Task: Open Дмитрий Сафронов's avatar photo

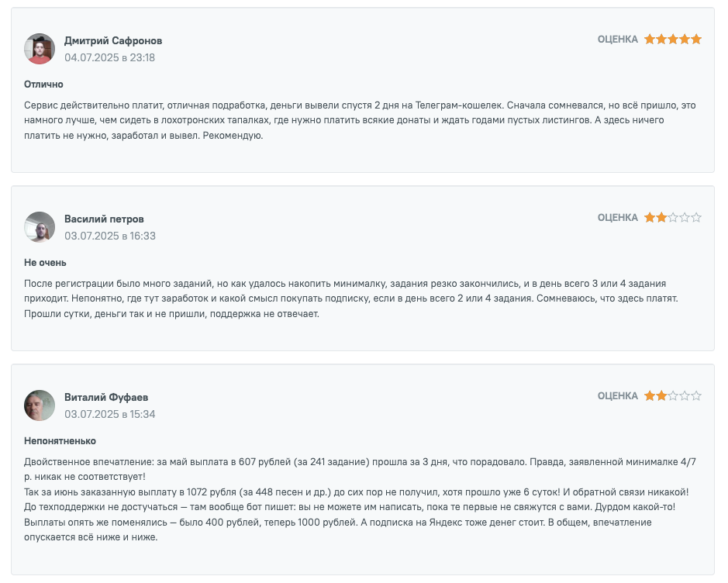Action: click(40, 49)
